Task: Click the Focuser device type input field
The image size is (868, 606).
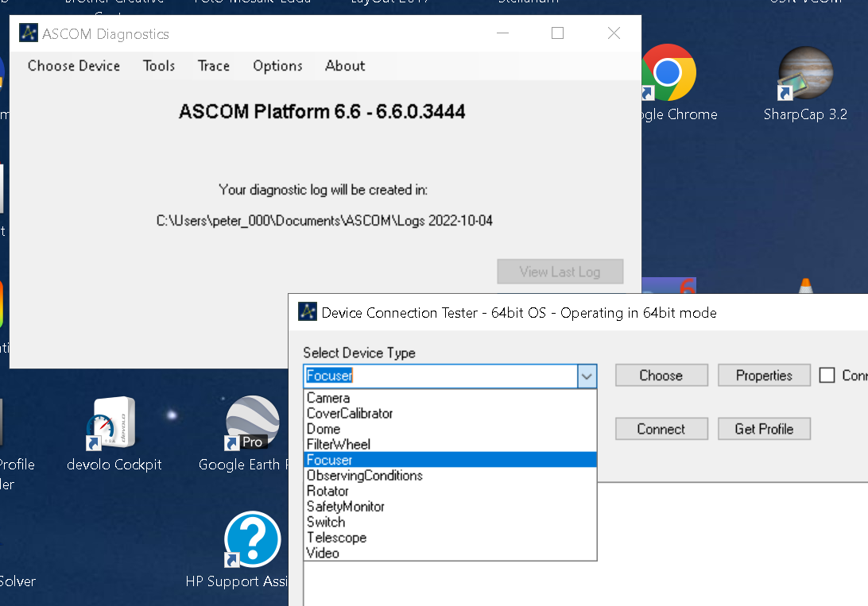Action: tap(440, 376)
